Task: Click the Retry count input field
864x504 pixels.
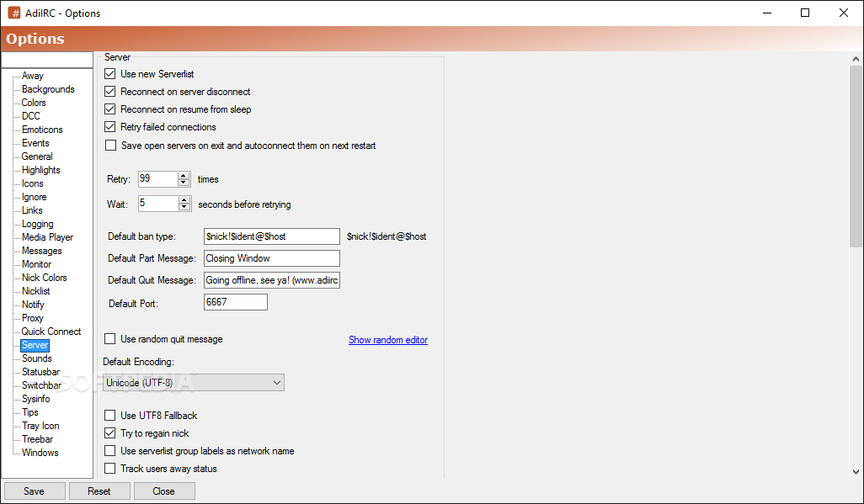Action: click(158, 178)
